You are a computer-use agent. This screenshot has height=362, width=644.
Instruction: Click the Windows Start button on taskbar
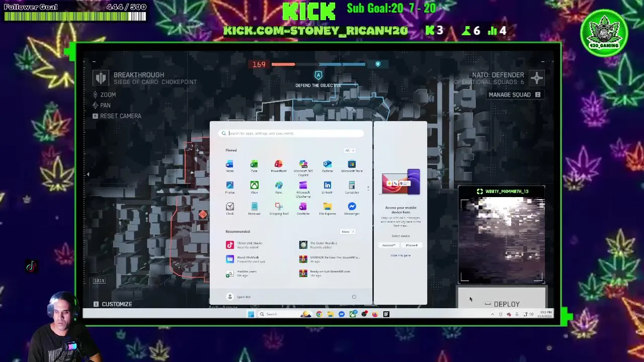(251, 314)
